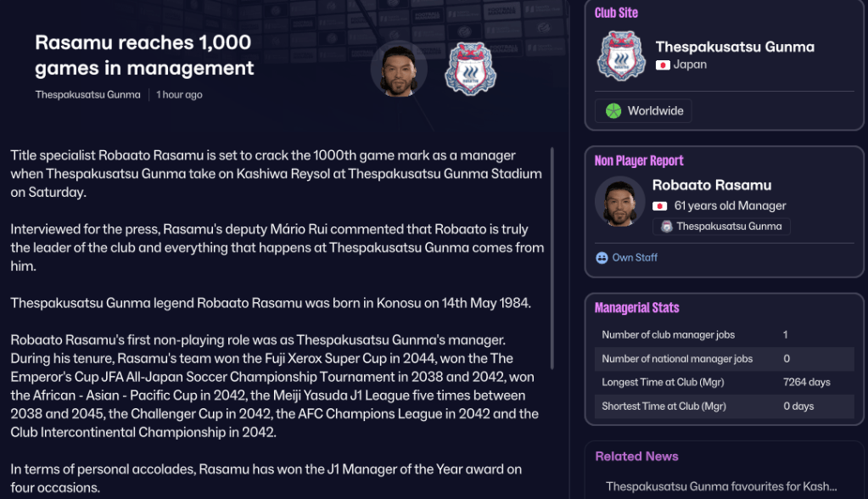The width and height of the screenshot is (868, 499).
Task: Click the manager portrait beside the headline
Action: [x=398, y=69]
